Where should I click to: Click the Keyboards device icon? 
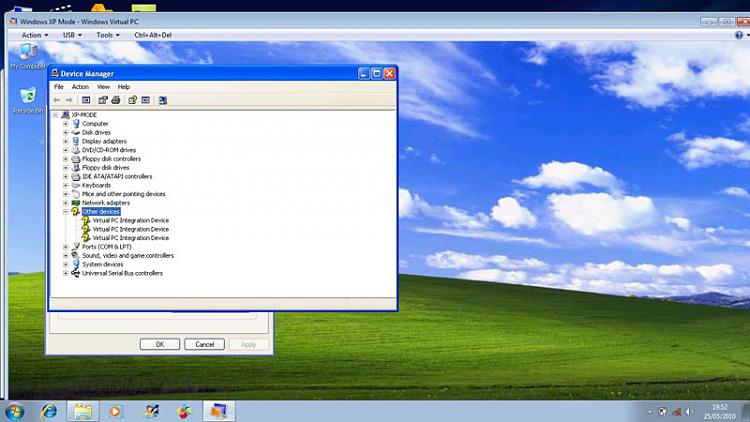pyautogui.click(x=76, y=185)
